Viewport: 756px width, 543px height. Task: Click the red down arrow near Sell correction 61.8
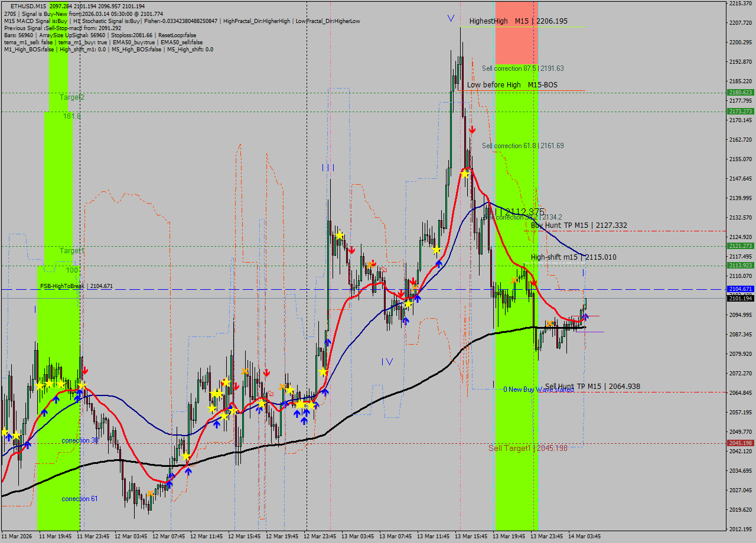point(472,129)
